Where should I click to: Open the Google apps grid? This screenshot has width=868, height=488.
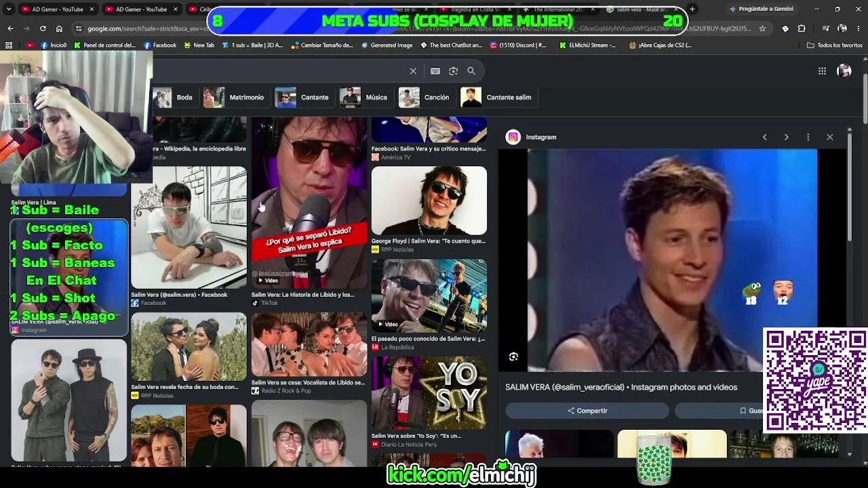pos(822,71)
